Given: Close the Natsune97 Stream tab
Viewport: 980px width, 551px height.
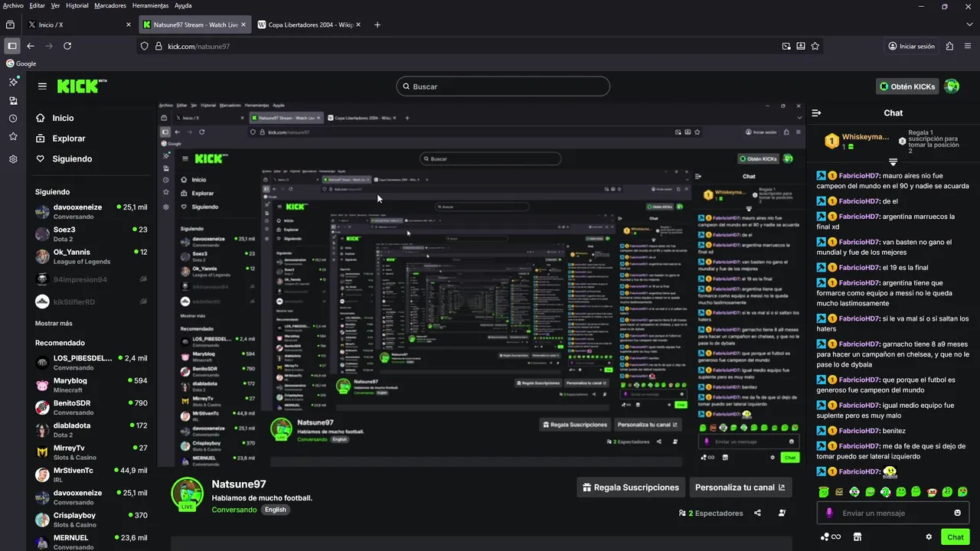Looking at the screenshot, I should click(x=244, y=24).
